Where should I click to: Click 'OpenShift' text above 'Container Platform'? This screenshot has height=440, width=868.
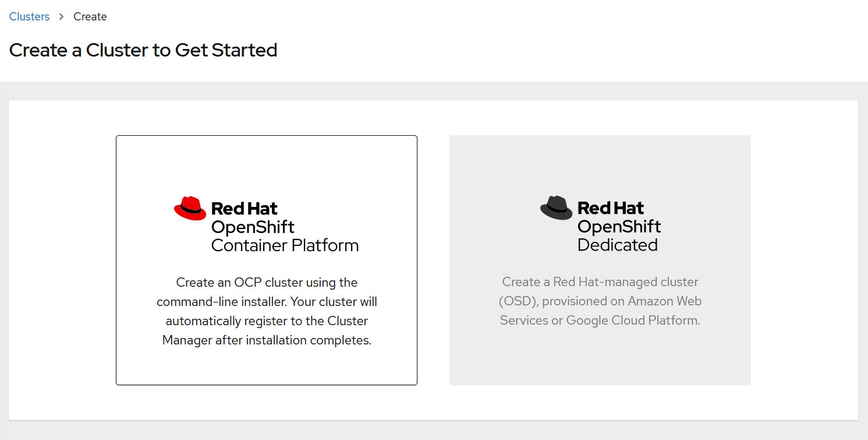(253, 227)
